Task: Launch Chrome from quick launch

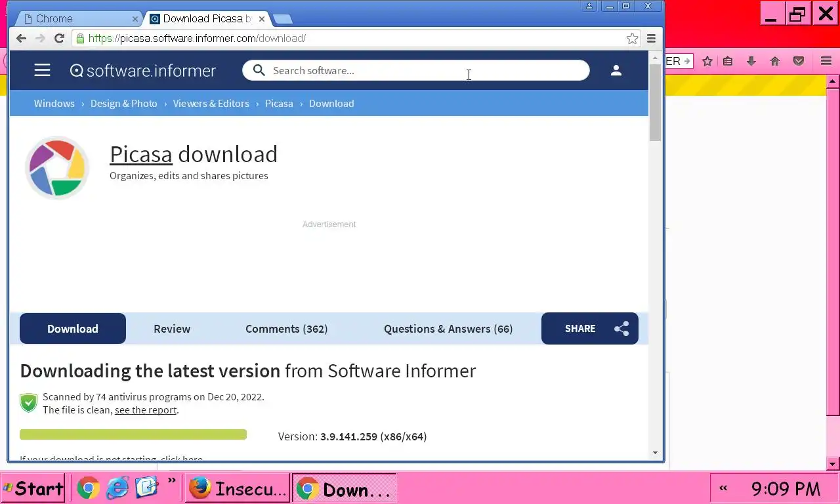Action: [x=89, y=488]
